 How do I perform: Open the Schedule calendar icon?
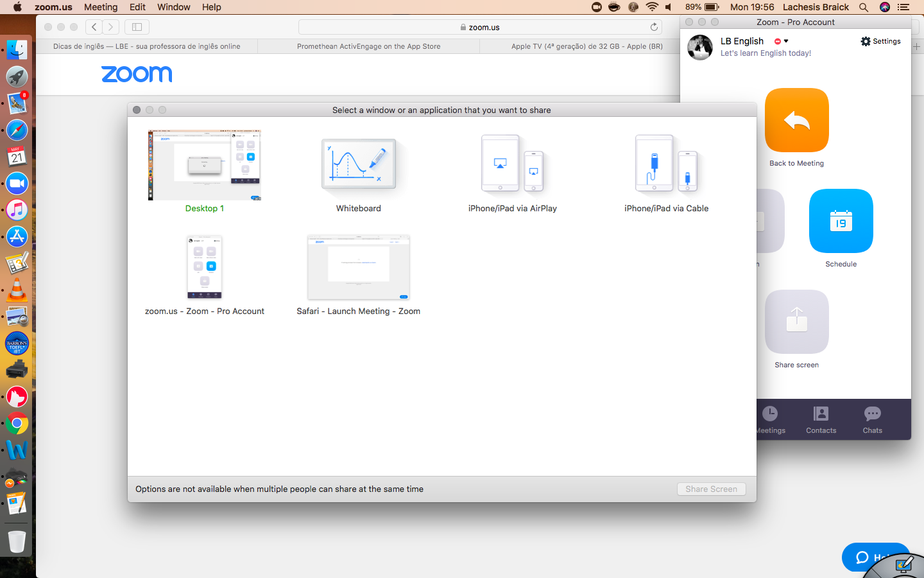point(841,221)
